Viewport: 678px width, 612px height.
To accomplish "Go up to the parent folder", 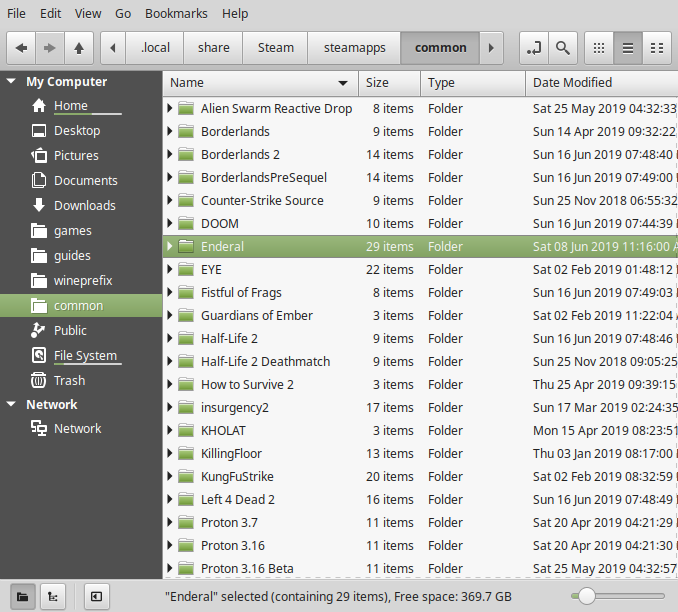I will coord(79,48).
